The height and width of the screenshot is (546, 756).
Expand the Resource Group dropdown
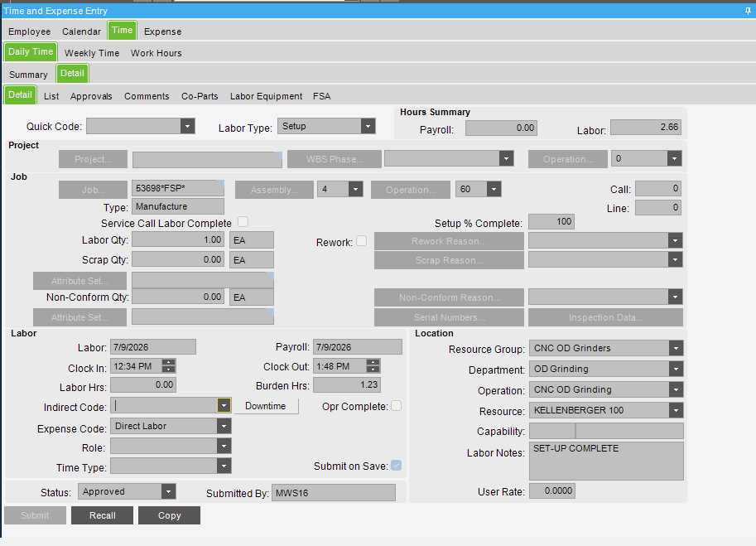(x=676, y=348)
